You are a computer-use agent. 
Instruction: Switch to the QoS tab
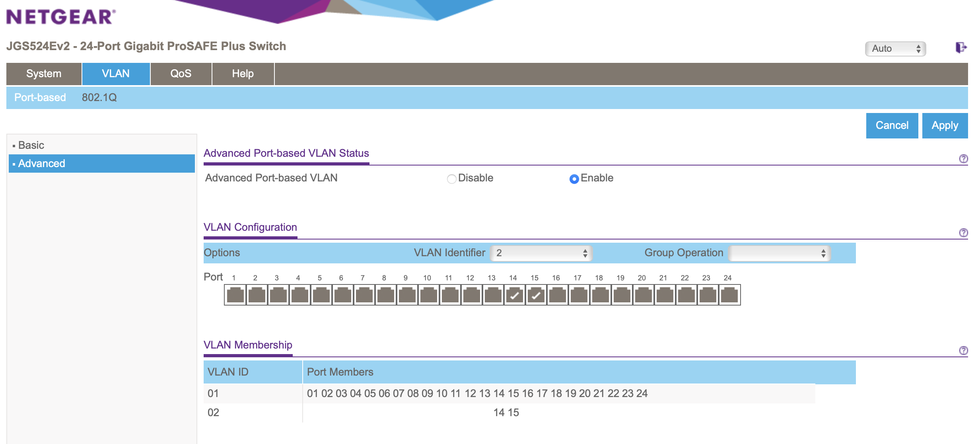(181, 74)
